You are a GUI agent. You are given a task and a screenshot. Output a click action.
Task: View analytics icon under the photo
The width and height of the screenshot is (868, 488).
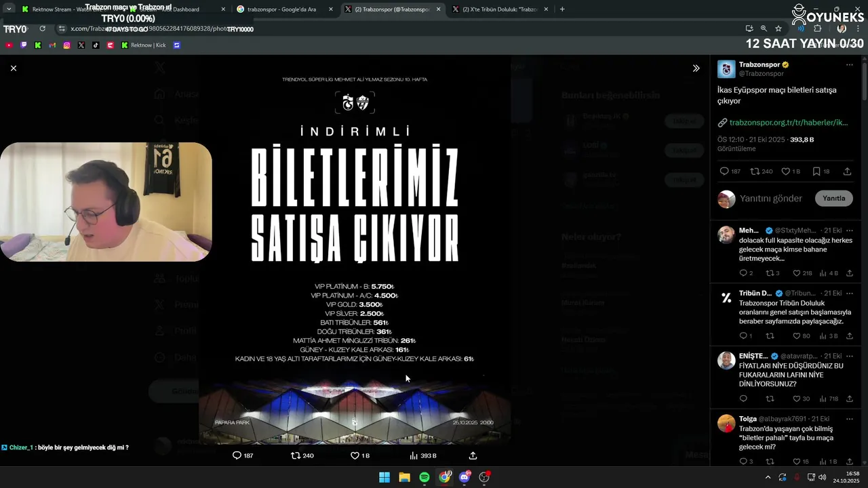click(414, 455)
